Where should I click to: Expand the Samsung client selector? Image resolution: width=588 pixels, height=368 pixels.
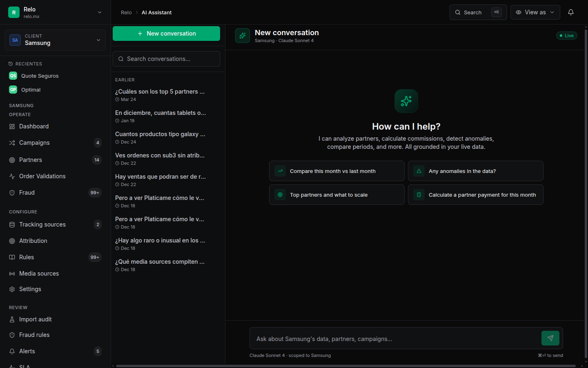(55, 40)
